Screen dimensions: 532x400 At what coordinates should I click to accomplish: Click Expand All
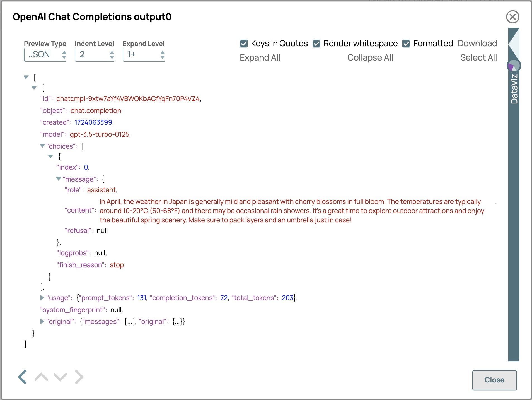pos(260,57)
